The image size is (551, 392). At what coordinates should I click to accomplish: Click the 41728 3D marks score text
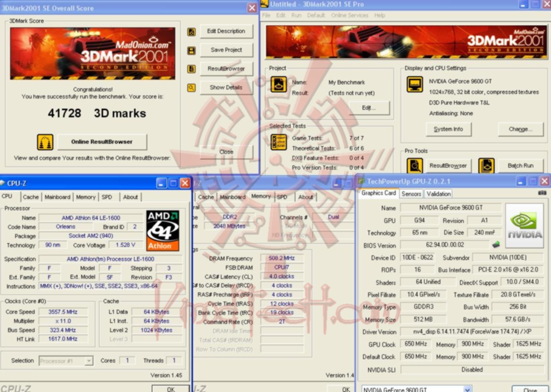(x=96, y=113)
